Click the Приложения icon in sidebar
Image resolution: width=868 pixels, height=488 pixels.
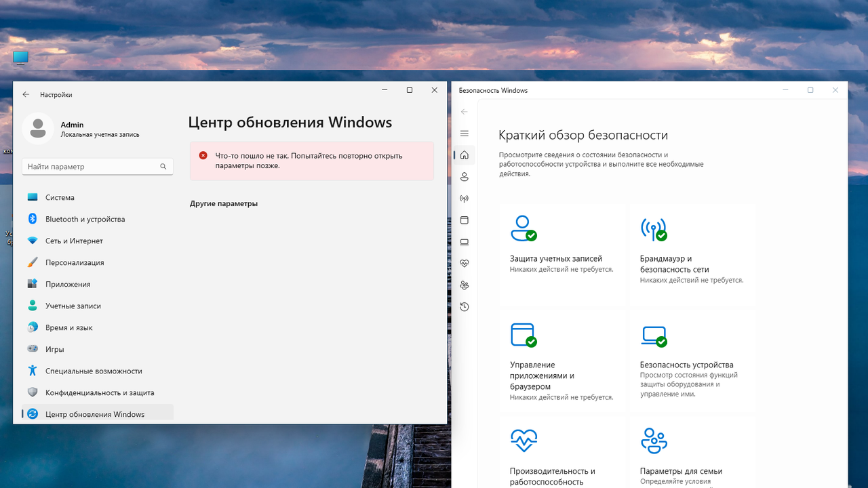pos(32,284)
